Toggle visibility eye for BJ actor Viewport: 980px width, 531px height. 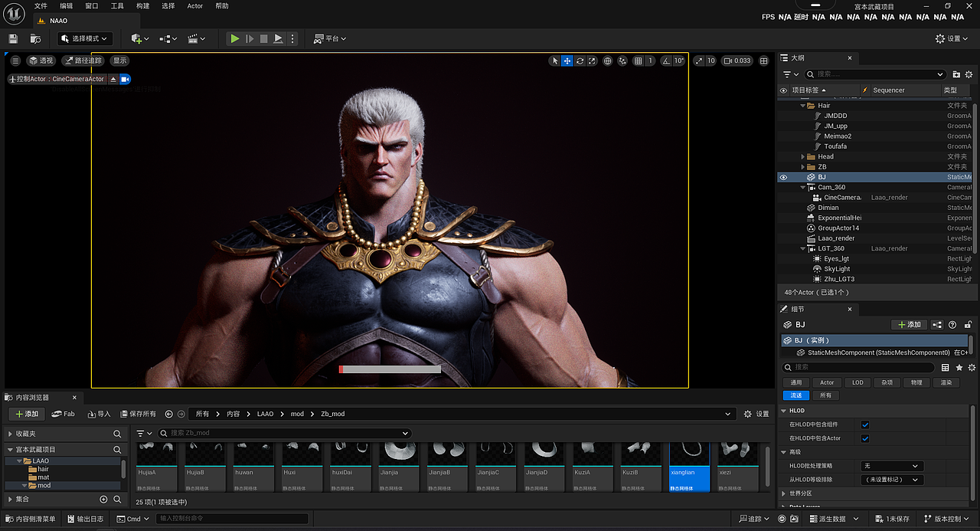point(783,177)
